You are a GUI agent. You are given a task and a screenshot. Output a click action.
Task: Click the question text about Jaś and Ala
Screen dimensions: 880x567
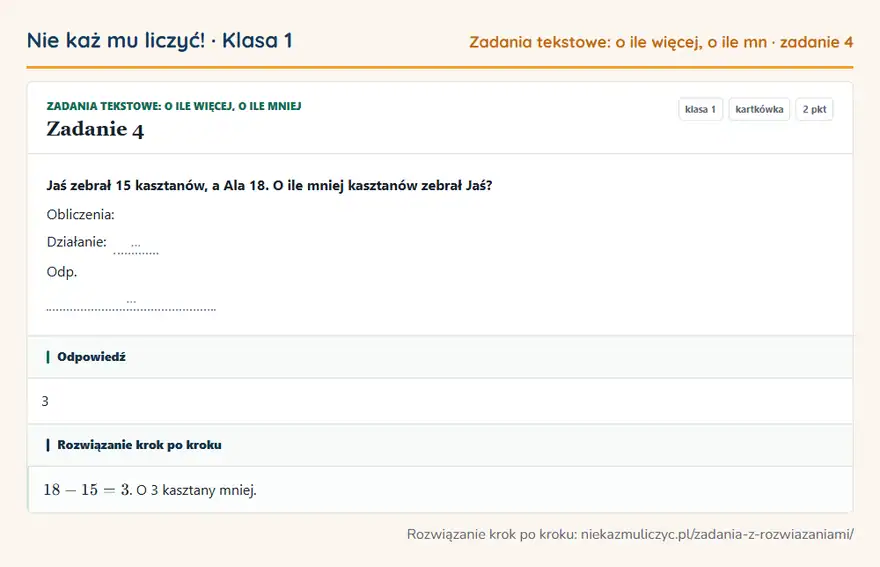point(269,186)
